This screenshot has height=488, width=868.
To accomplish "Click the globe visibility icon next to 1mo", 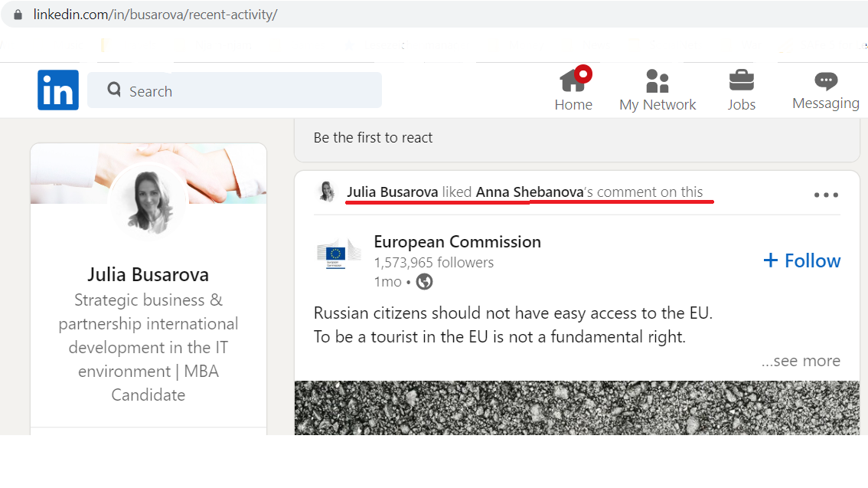I will pyautogui.click(x=424, y=282).
